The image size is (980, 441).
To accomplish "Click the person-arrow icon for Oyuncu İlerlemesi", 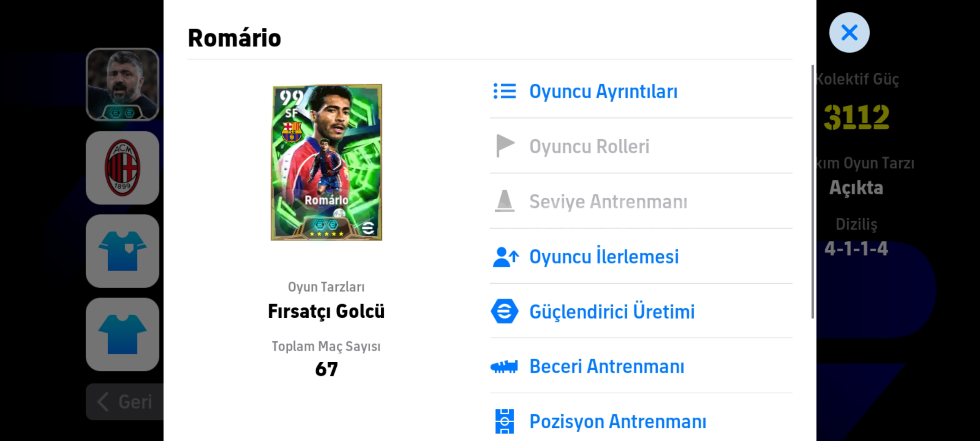I will pos(505,257).
